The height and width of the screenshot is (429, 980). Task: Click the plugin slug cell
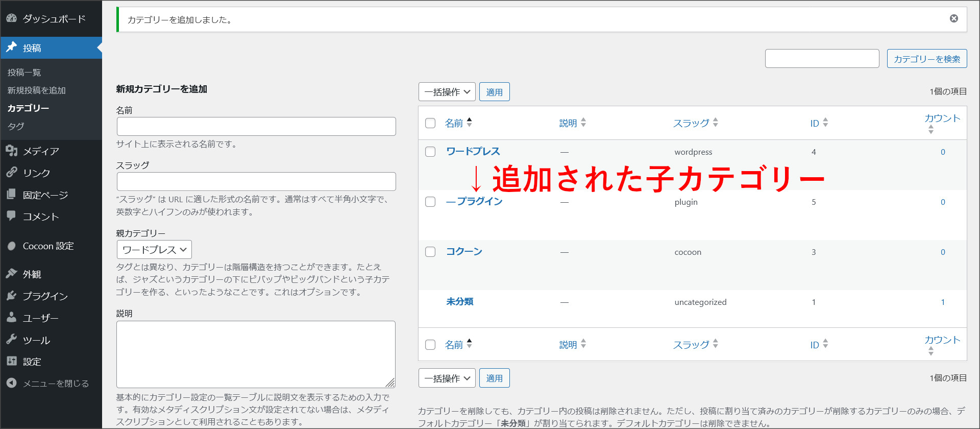[x=685, y=202]
